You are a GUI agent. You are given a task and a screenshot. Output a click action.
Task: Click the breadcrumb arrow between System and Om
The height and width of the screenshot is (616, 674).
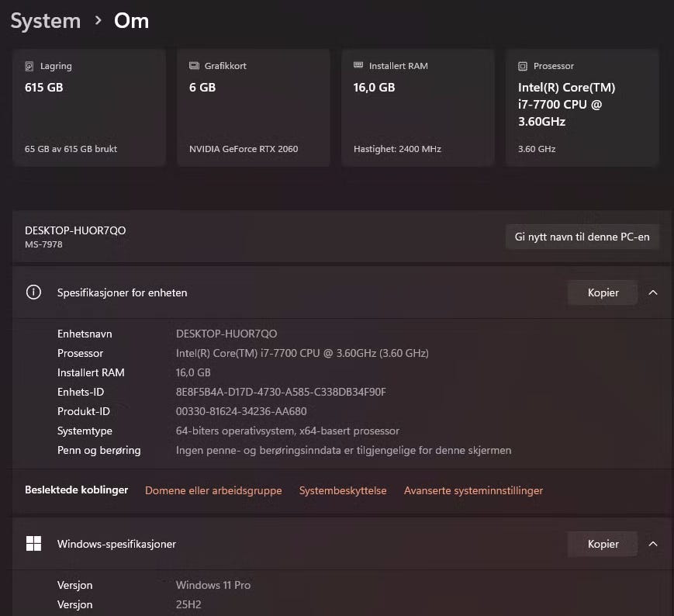point(98,20)
